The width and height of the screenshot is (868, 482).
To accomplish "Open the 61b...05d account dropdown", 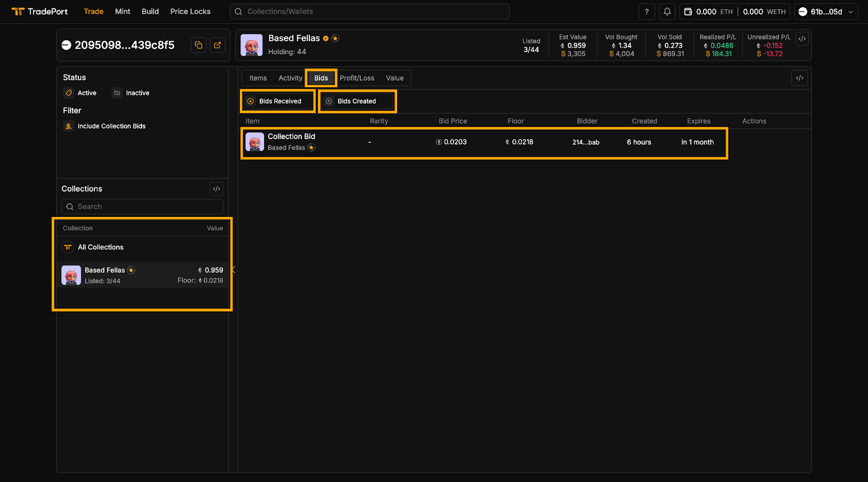I will (826, 11).
